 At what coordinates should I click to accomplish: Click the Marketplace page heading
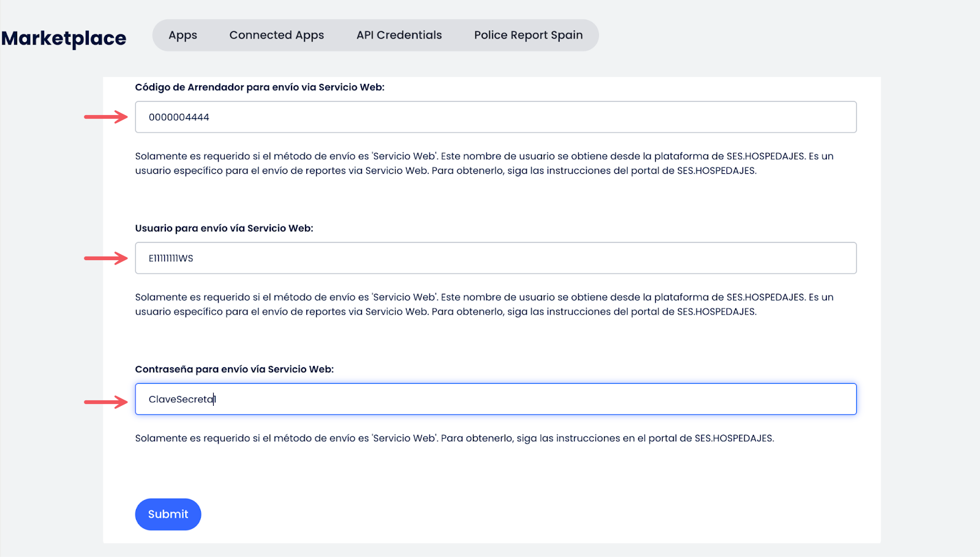(64, 38)
